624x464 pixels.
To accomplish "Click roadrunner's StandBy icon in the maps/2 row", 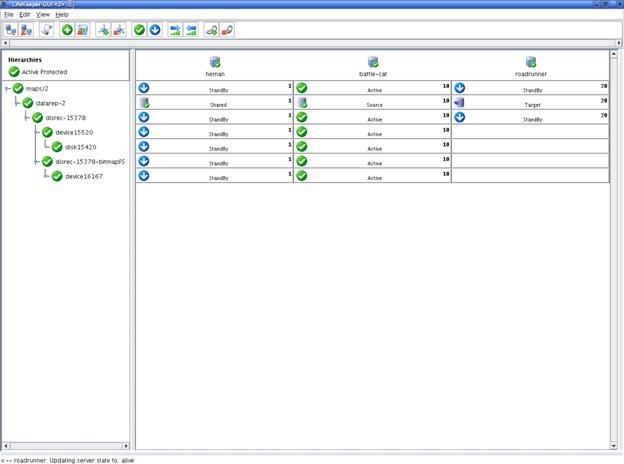I will [460, 88].
